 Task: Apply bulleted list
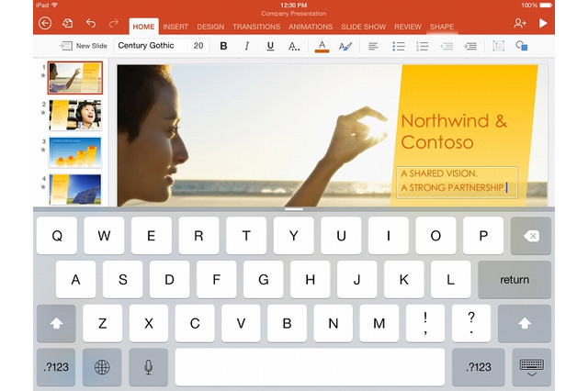pos(398,46)
